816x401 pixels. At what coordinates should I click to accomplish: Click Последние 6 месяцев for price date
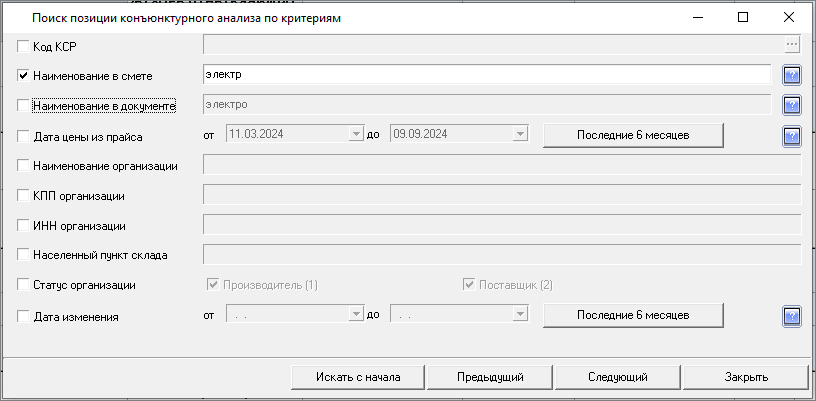pos(633,135)
